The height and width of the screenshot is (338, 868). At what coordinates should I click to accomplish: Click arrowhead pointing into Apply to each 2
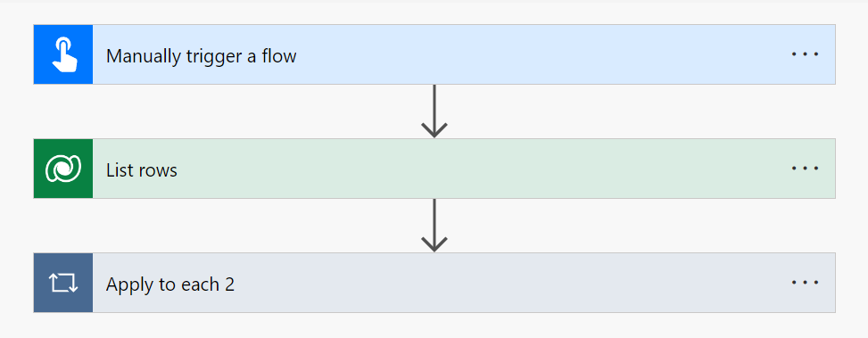[434, 243]
